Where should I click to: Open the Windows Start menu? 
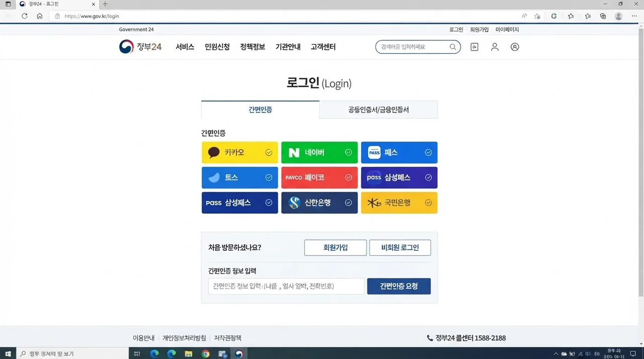pyautogui.click(x=9, y=353)
